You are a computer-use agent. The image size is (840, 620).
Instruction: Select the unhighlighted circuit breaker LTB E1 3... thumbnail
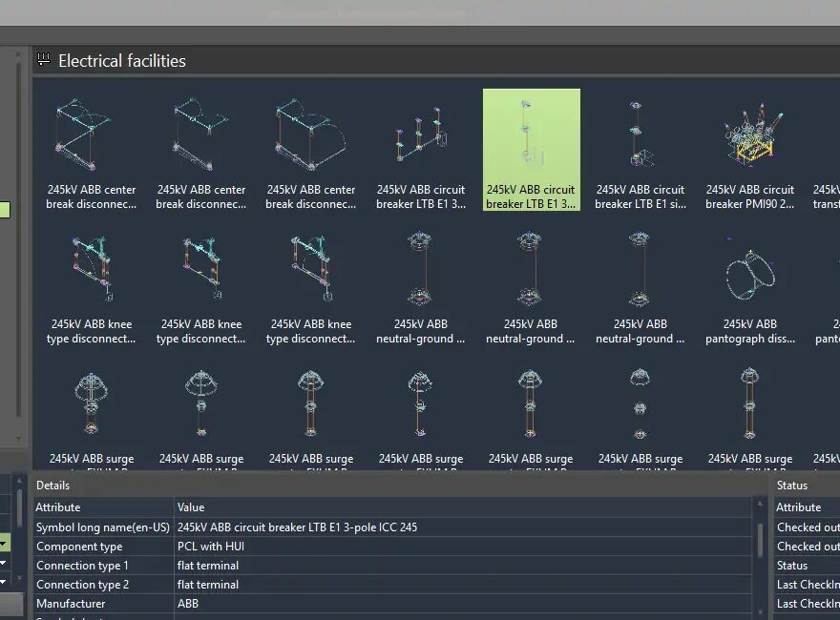coord(421,150)
